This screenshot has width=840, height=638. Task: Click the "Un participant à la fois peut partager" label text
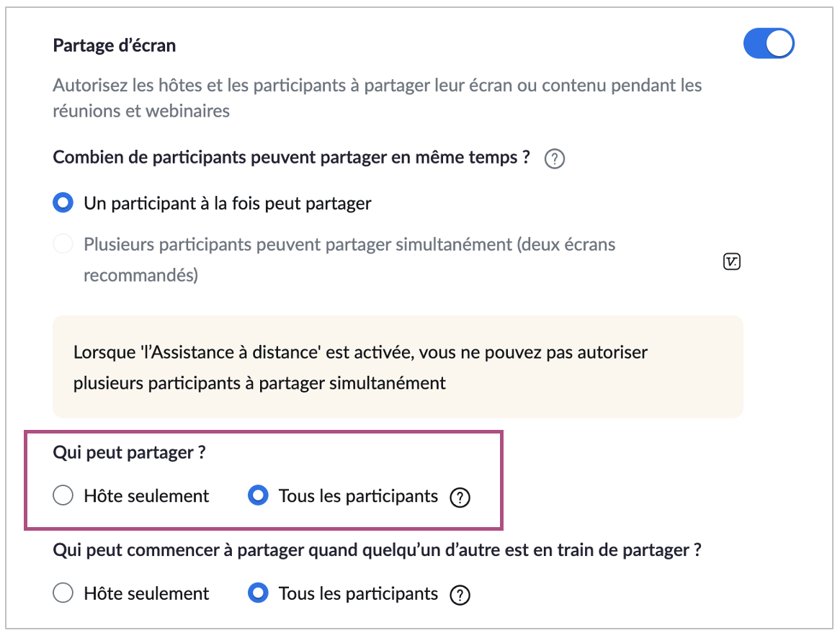tap(228, 204)
